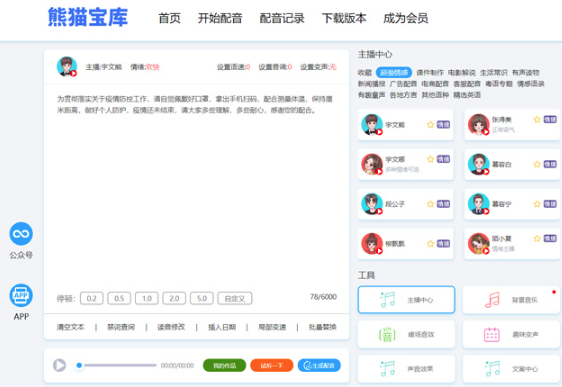
Task: Star anchor 慕容宁 as favorite
Action: pyautogui.click(x=537, y=204)
